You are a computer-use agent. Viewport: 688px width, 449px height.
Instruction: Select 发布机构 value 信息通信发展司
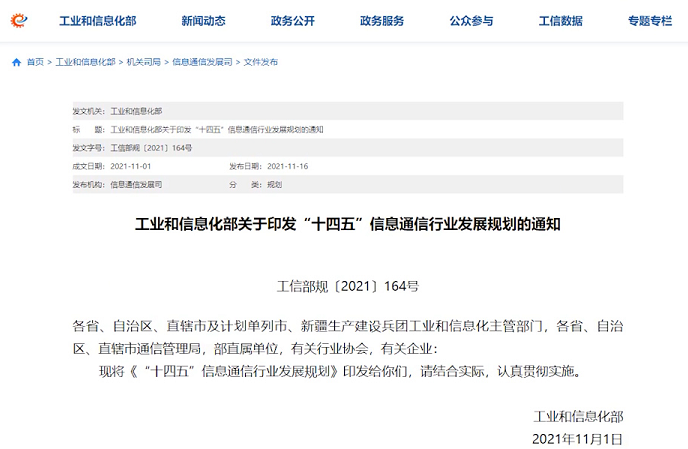136,185
